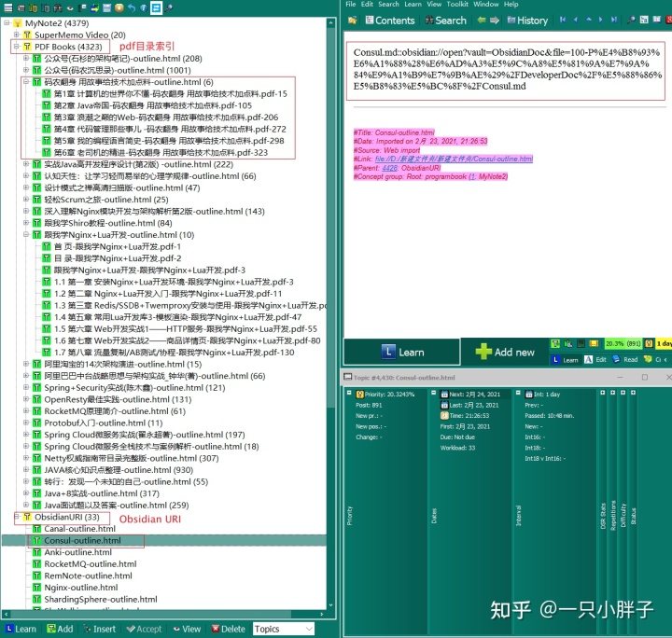This screenshot has height=638, width=672.
Task: Open the Topics dropdown at bottom
Action: click(284, 629)
